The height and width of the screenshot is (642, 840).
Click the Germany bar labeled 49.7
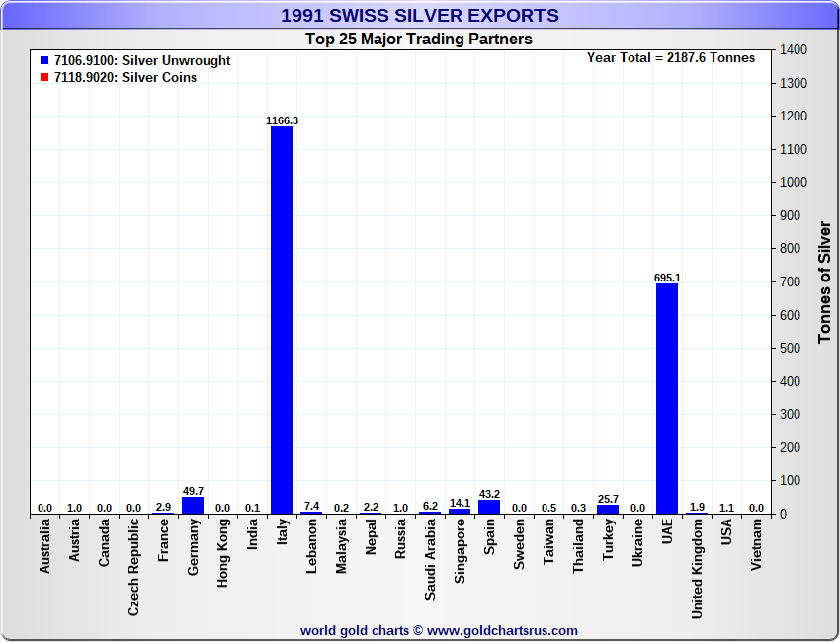[193, 506]
